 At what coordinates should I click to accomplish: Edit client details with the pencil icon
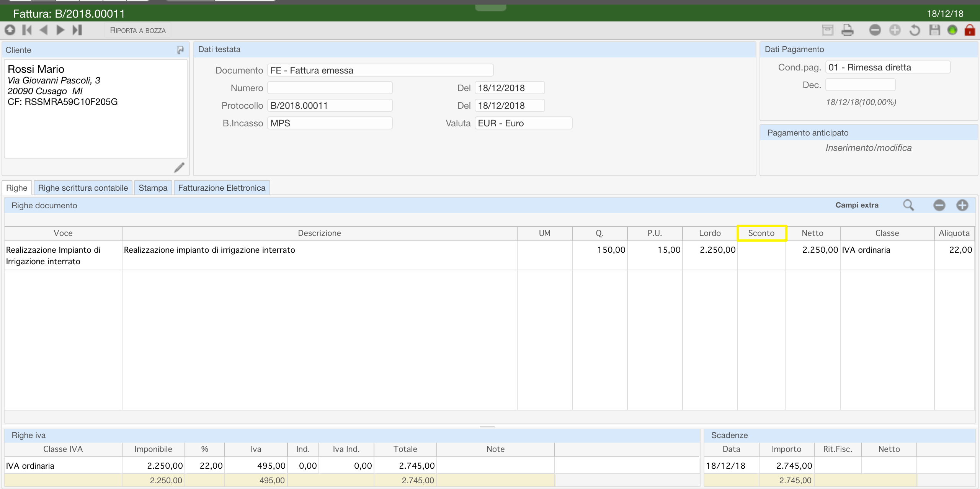179,167
